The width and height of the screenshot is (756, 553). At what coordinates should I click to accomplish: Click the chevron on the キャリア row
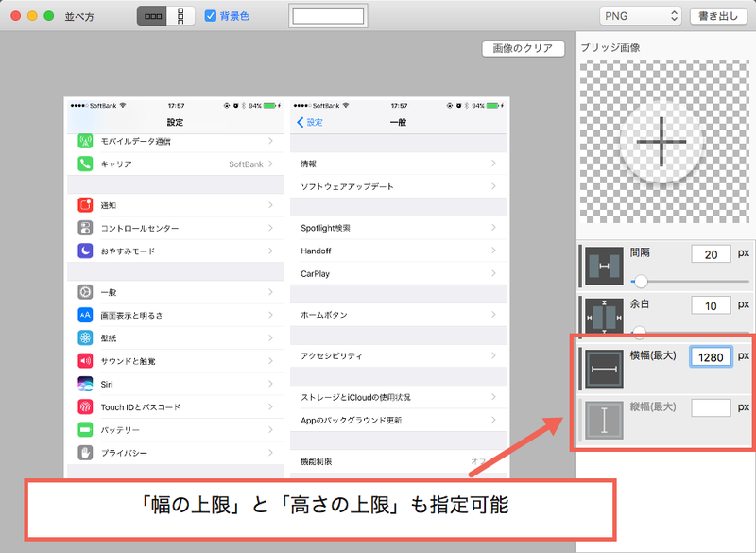pos(270,164)
